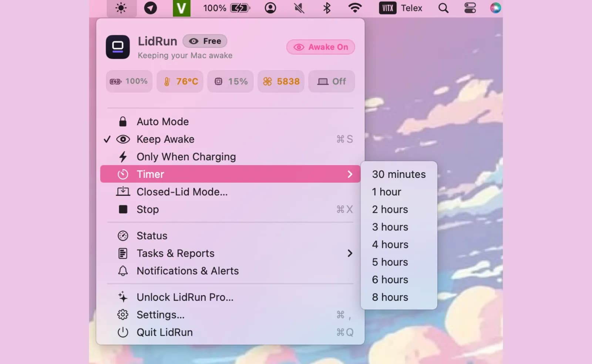Screen dimensions: 592x364
Task: Click the Settings gear icon
Action: (x=123, y=315)
